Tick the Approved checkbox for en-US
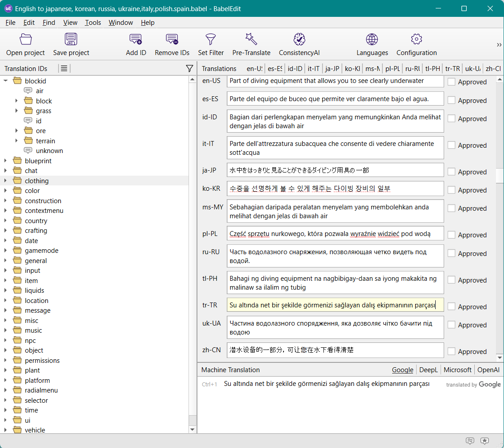This screenshot has height=448, width=504. tap(452, 82)
